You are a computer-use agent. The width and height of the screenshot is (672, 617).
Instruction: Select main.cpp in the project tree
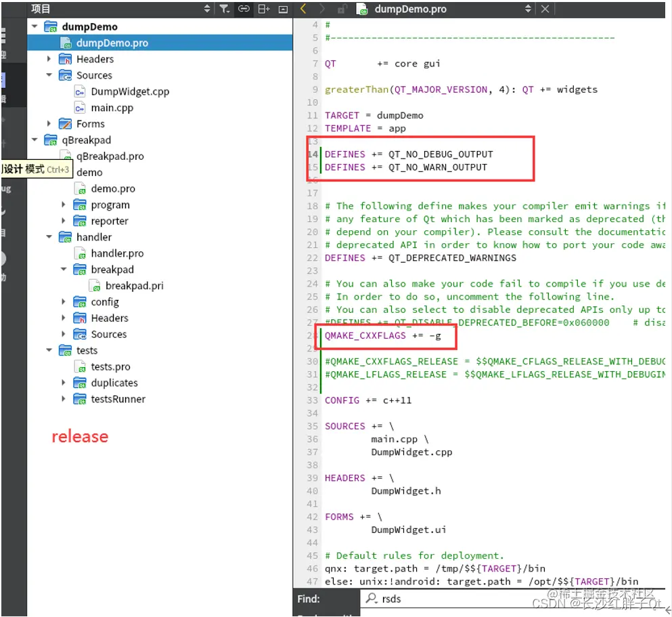click(x=112, y=108)
